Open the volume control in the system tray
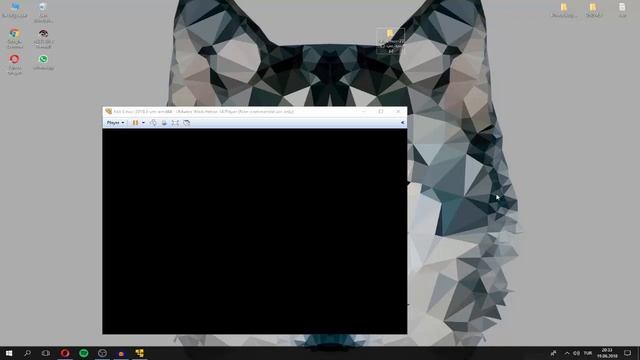 [x=576, y=353]
